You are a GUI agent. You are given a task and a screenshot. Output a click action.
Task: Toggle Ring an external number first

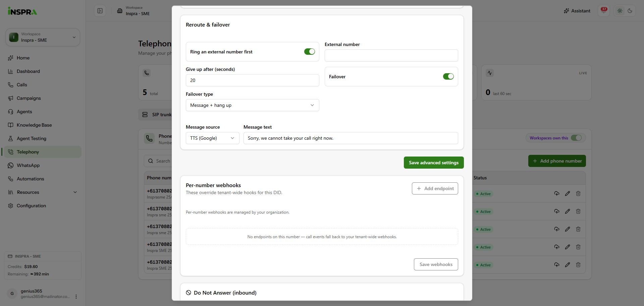309,52
